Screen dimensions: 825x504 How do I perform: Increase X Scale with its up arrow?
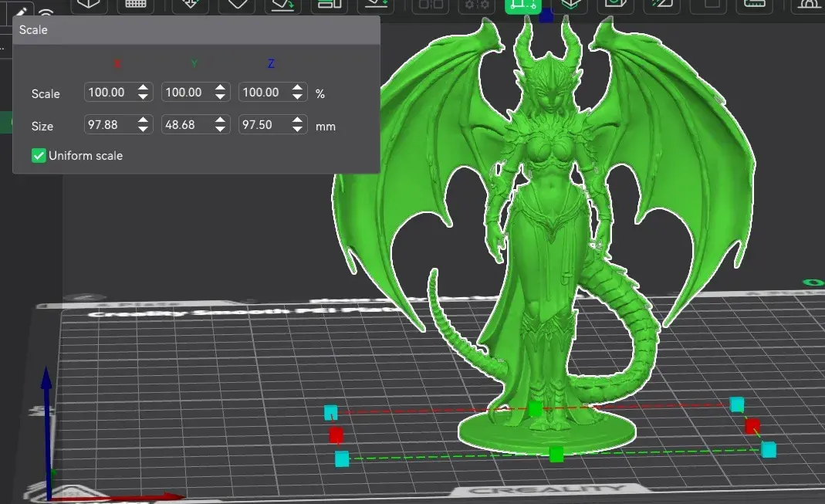point(143,87)
